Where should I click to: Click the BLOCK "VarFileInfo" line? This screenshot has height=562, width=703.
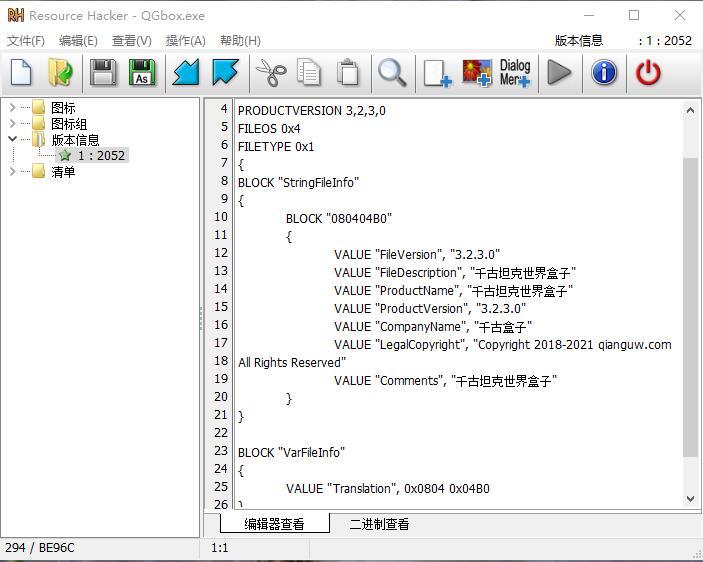[291, 452]
